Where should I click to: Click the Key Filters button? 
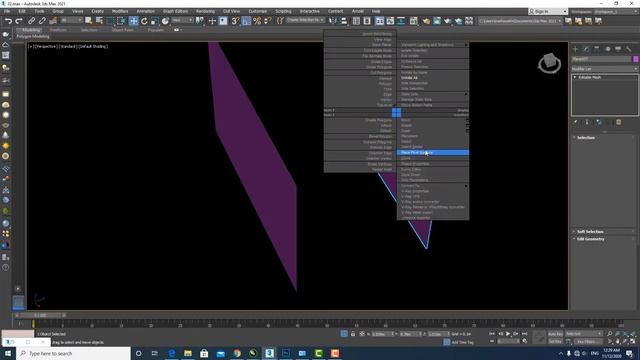(x=588, y=341)
